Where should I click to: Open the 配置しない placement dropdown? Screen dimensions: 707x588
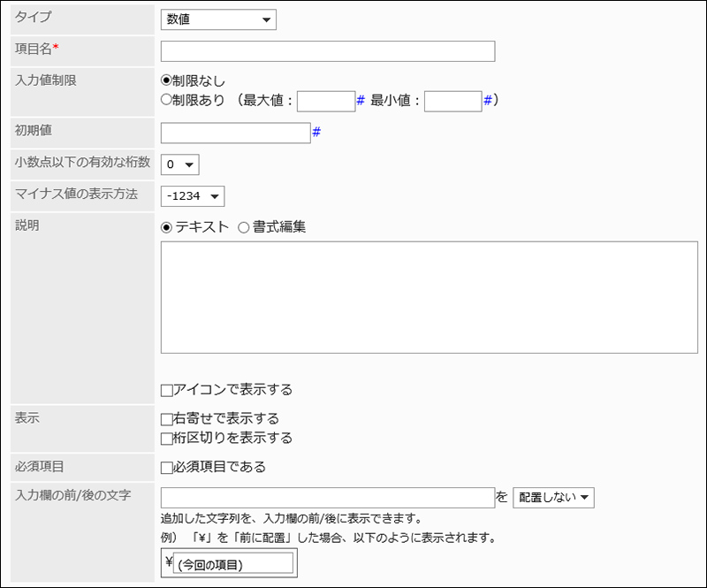click(x=553, y=498)
